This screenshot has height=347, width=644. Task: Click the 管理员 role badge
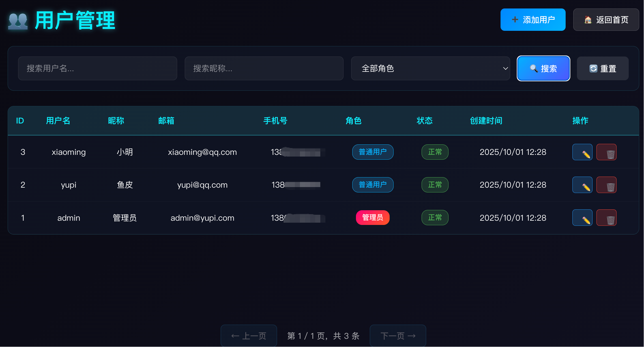click(372, 218)
